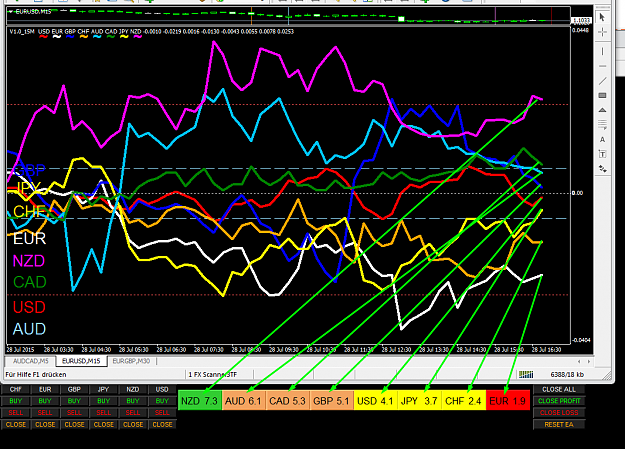Pick the diagonal trendline tool
Viewport: 625px width, 449px height.
602,81
